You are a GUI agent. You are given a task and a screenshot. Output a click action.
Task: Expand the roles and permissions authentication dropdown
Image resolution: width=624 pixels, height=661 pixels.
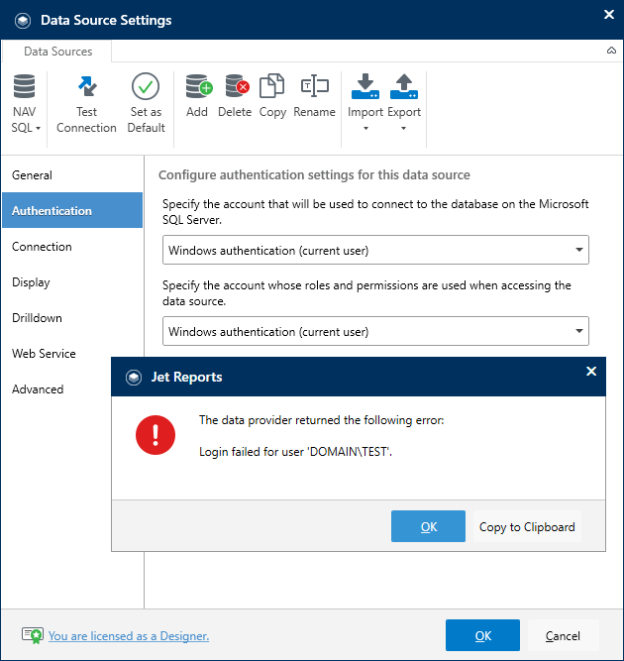tap(376, 331)
